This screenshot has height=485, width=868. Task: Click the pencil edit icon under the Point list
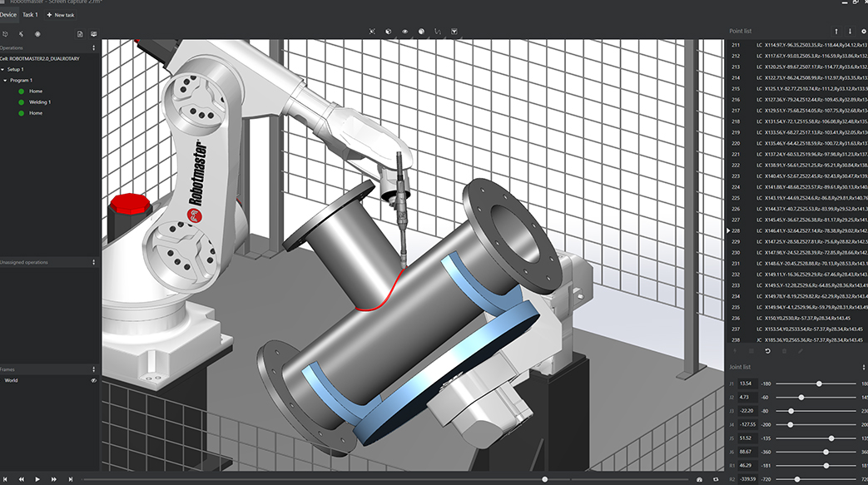click(x=801, y=351)
